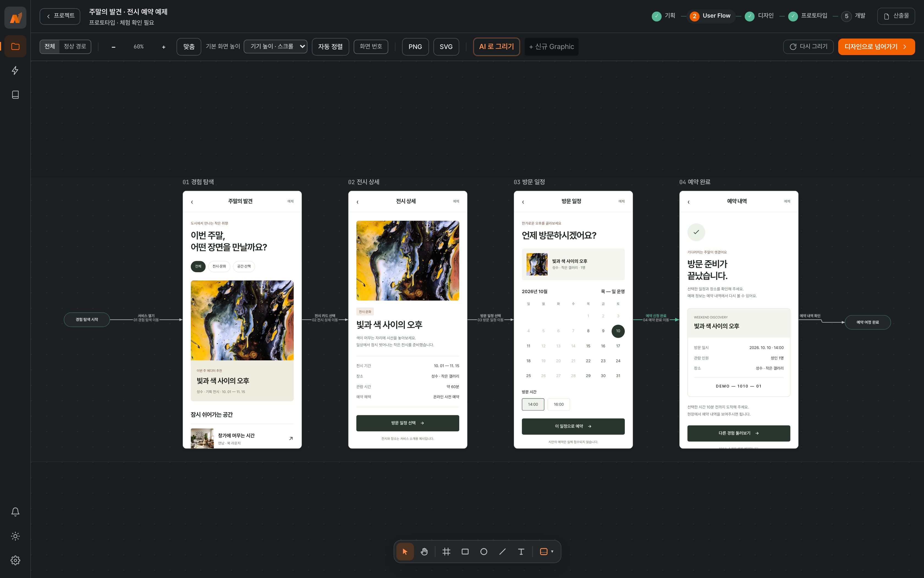Click the 산출물 button
Screen dimensions: 924x578
pos(896,16)
